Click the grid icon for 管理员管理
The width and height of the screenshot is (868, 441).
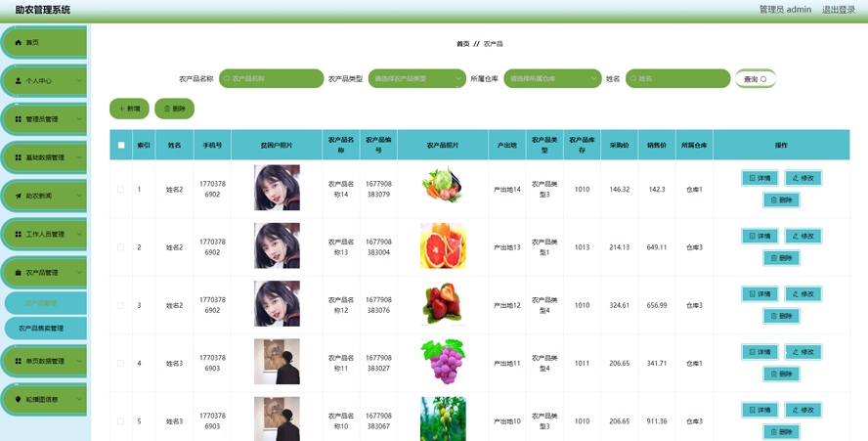click(18, 119)
